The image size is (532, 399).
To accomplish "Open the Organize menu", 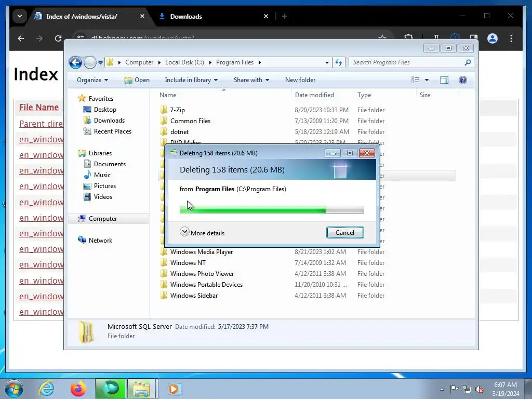I will (92, 80).
